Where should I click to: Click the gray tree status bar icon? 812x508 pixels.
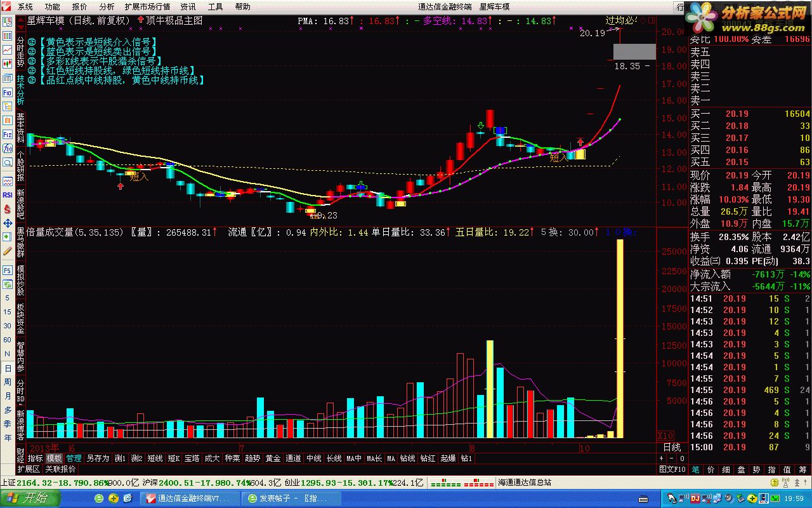click(797, 482)
